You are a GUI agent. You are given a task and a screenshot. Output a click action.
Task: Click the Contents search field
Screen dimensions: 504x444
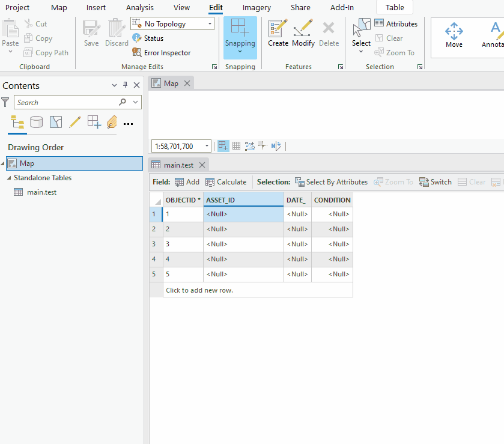[67, 102]
